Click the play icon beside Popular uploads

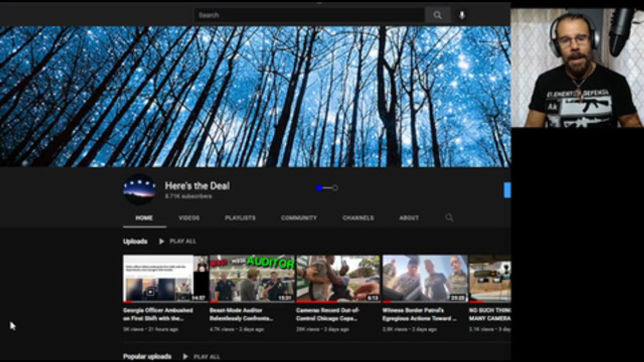pos(185,356)
